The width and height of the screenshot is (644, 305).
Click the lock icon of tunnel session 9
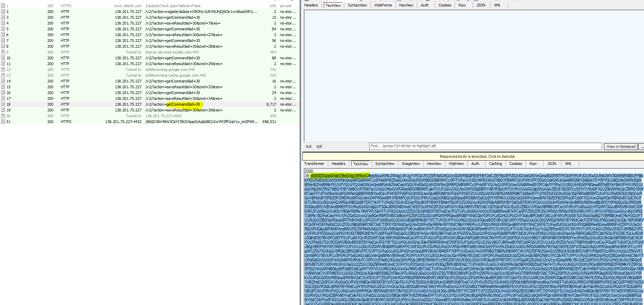pyautogui.click(x=3, y=52)
